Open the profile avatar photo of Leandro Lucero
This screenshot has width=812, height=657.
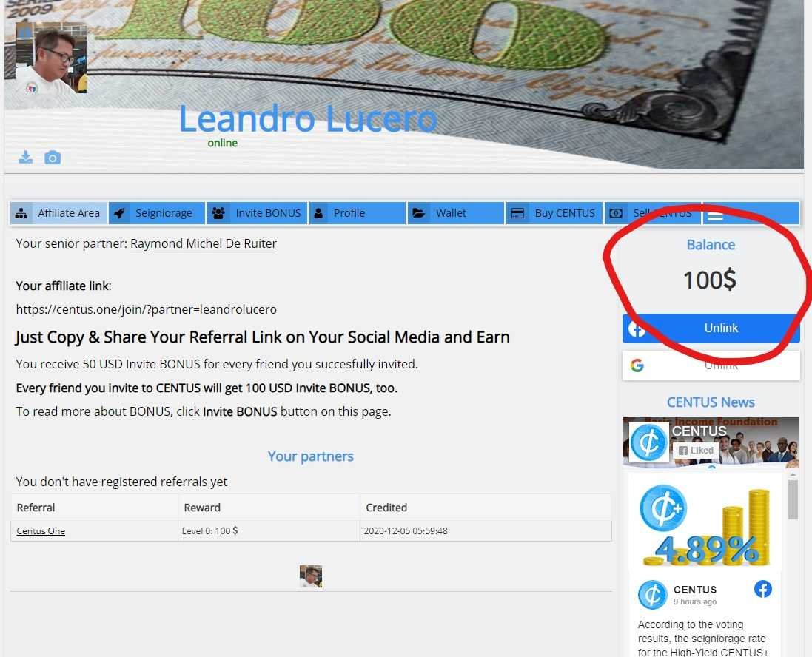51,58
